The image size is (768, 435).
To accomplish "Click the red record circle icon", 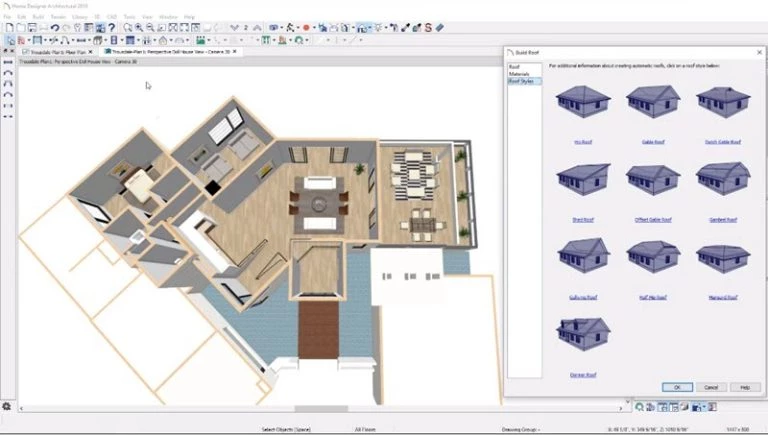I will point(306,28).
